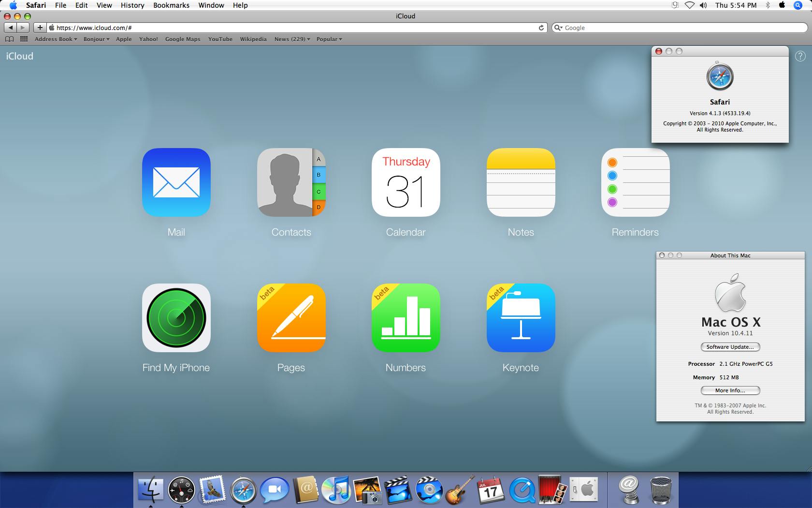
Task: Click More Info in About This Mac
Action: point(730,390)
